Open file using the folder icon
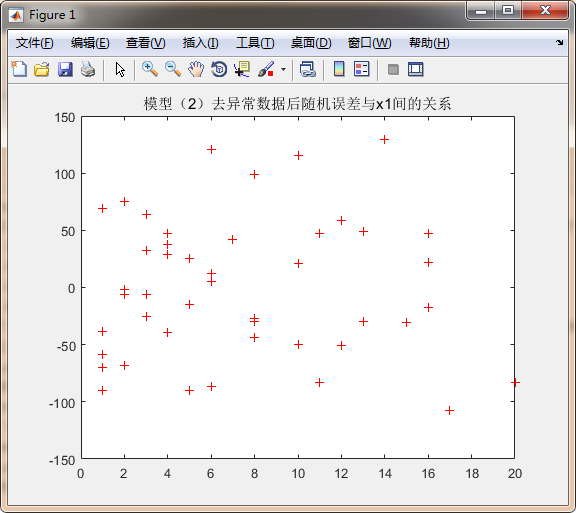 tap(42, 69)
